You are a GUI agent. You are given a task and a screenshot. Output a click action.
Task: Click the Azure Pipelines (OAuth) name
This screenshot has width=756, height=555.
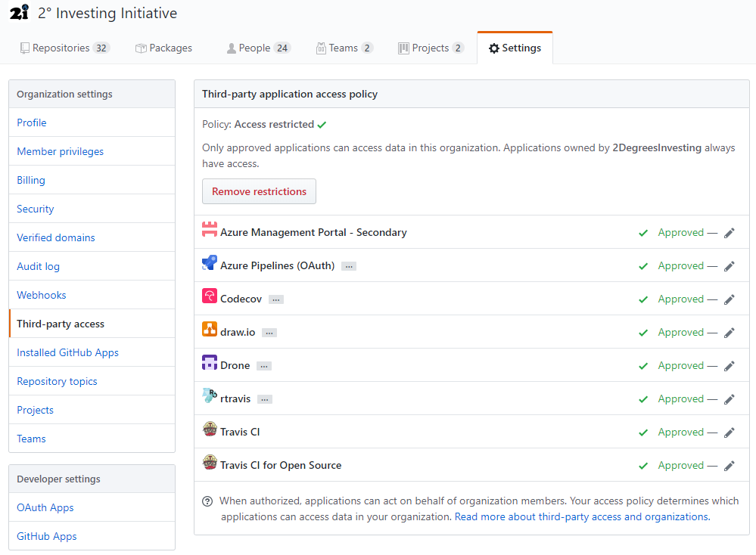277,266
